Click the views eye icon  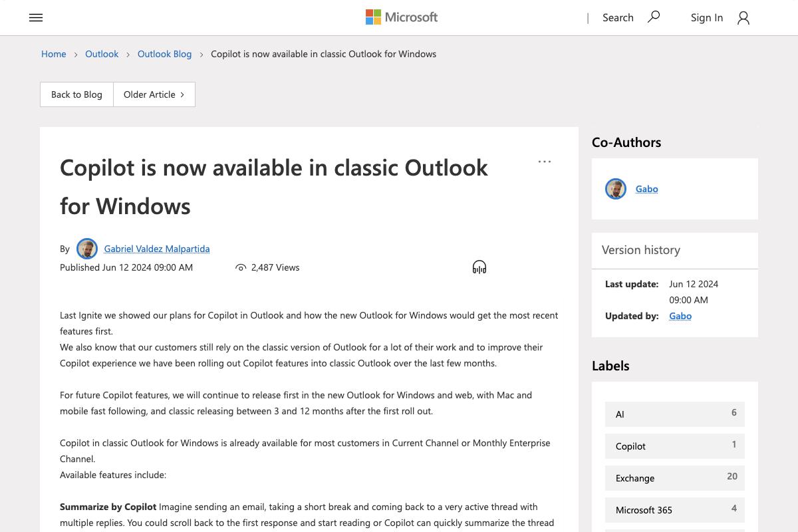pos(241,267)
